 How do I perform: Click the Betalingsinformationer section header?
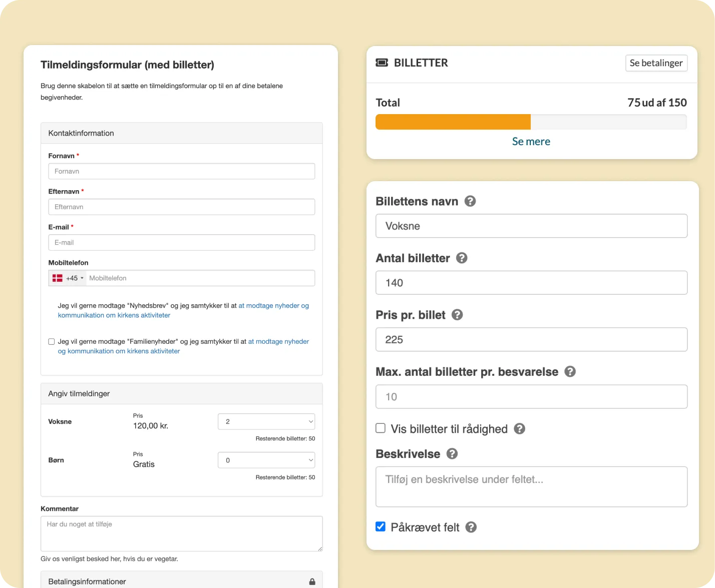pyautogui.click(x=182, y=580)
